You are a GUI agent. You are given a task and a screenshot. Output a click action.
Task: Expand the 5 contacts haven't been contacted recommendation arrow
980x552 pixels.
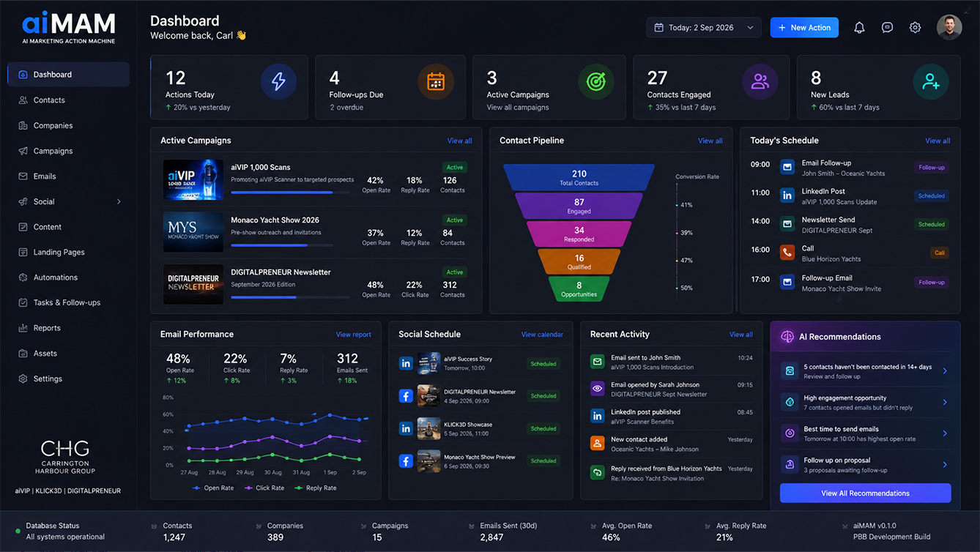click(x=945, y=371)
